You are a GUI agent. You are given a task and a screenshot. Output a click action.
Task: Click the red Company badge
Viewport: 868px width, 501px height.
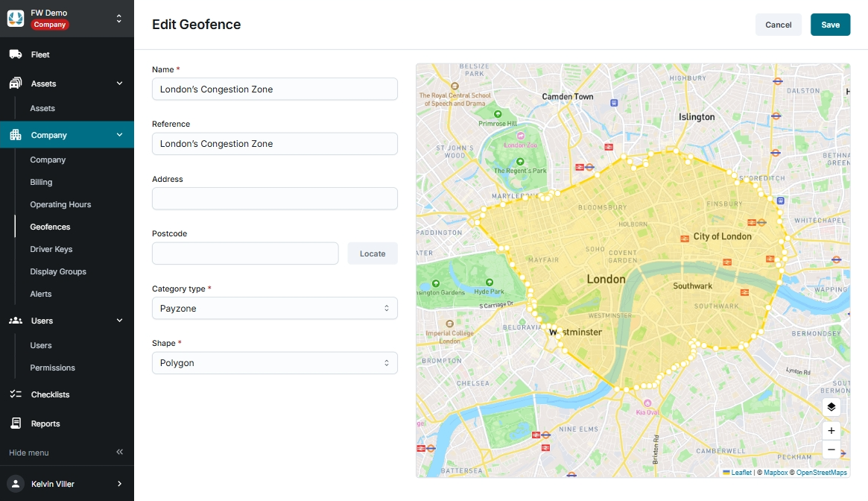pos(50,25)
